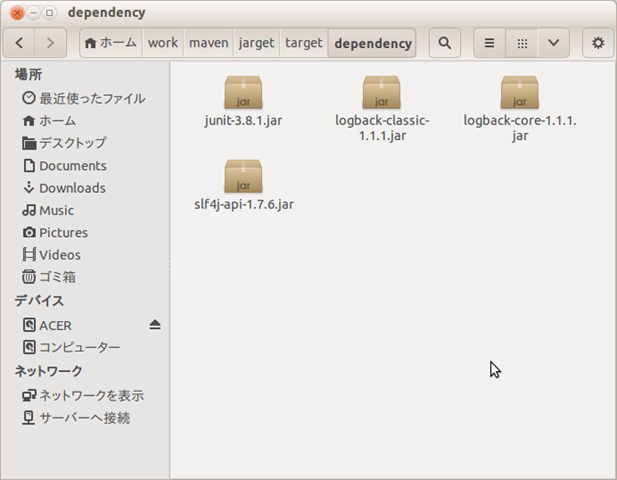Screen dimensions: 617x480
Task: Click the forward navigation arrow
Action: point(51,43)
